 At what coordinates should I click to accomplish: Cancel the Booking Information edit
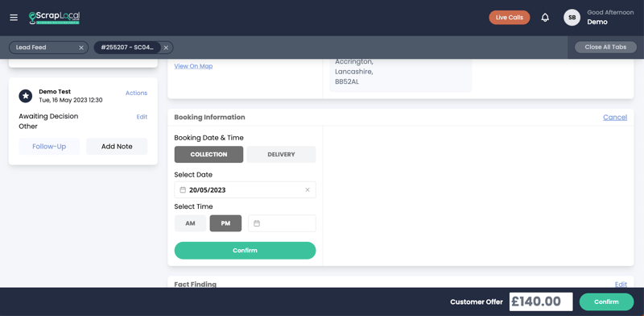tap(615, 117)
